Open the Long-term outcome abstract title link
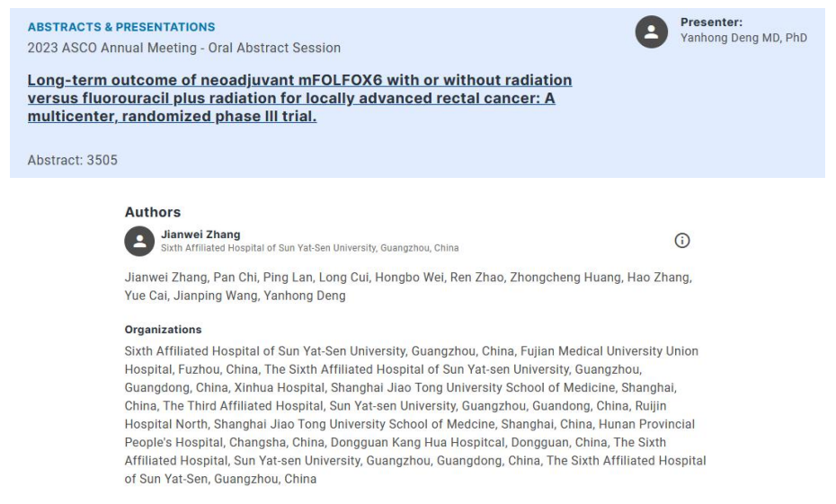Image resolution: width=836 pixels, height=504 pixels. pyautogui.click(x=299, y=98)
